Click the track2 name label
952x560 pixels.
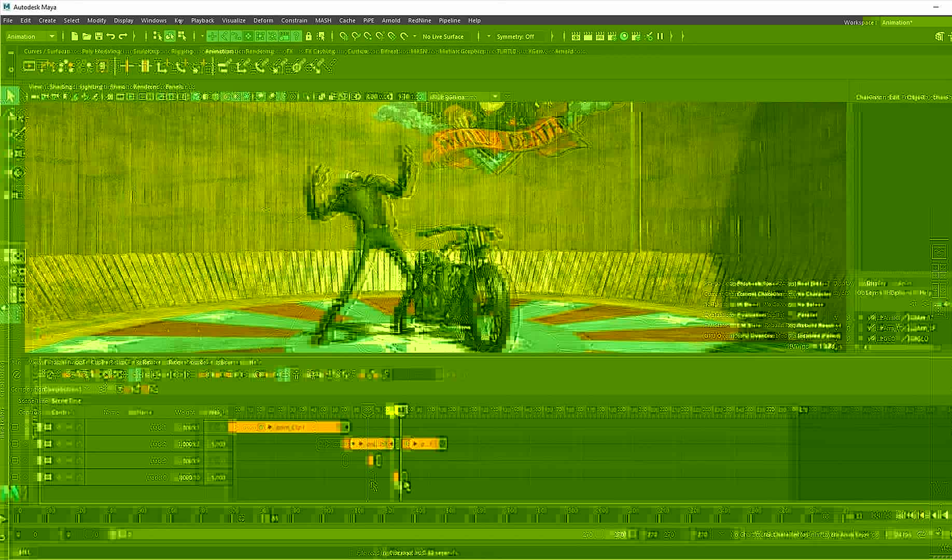(158, 444)
